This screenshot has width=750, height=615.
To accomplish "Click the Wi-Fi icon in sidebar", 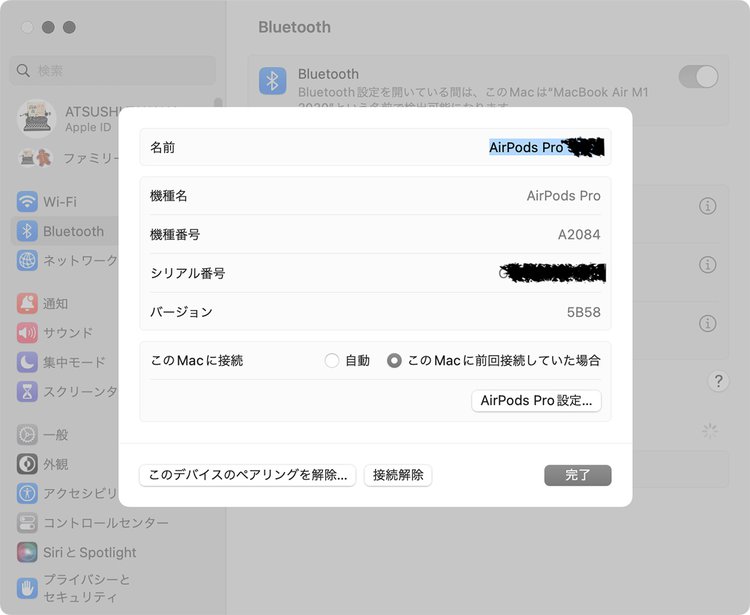I will (27, 201).
